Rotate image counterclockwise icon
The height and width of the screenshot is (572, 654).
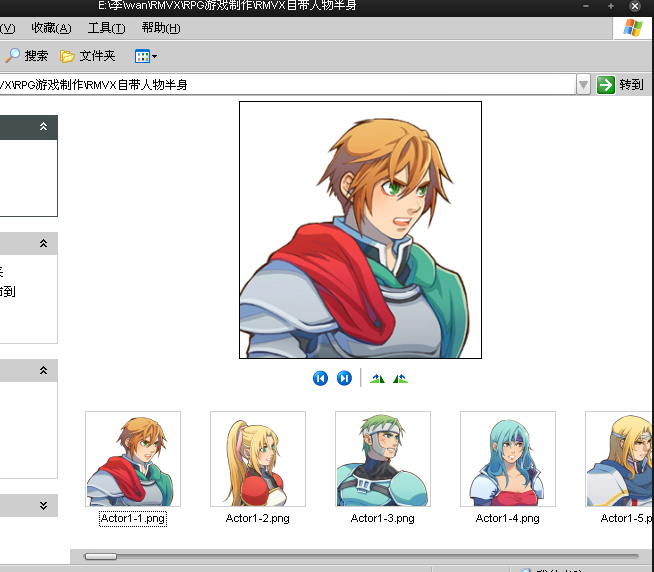coord(400,378)
